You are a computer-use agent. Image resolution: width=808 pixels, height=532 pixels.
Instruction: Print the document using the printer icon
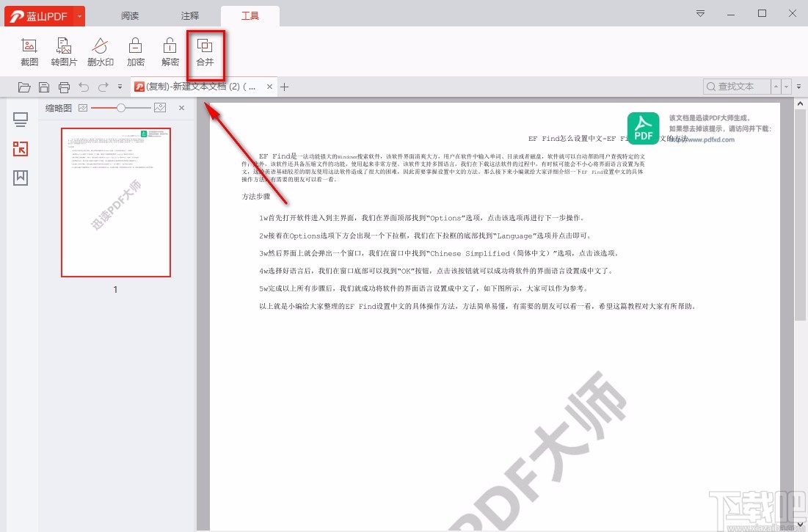coord(64,87)
